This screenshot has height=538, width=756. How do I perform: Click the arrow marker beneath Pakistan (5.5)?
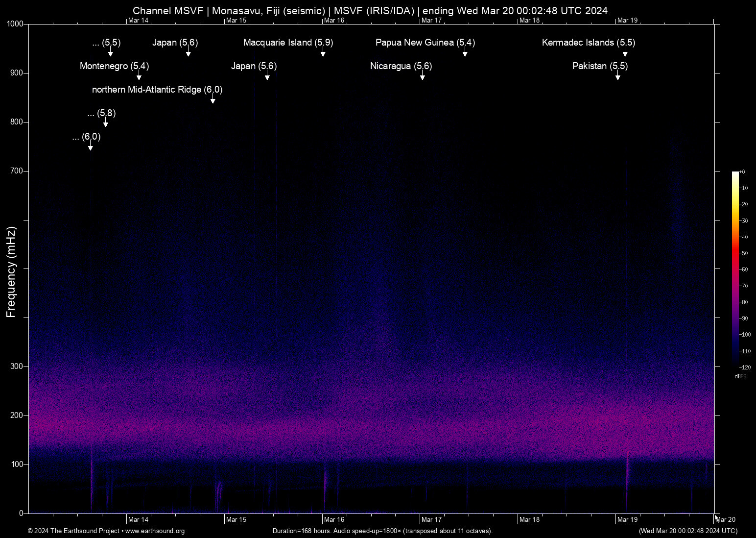617,76
